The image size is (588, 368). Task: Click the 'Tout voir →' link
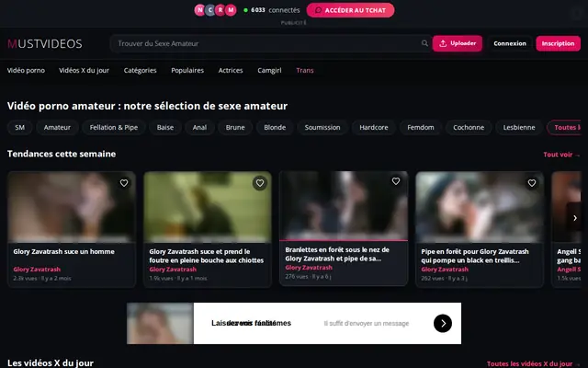(561, 155)
